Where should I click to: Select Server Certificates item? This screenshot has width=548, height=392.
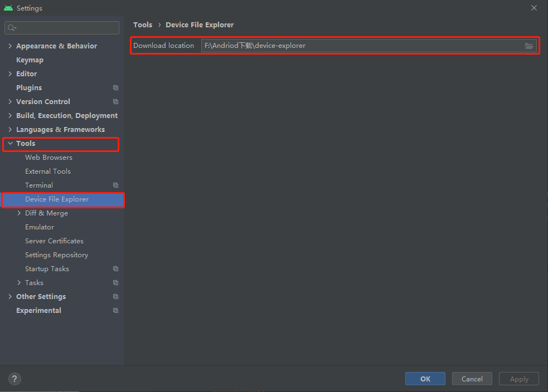(54, 241)
